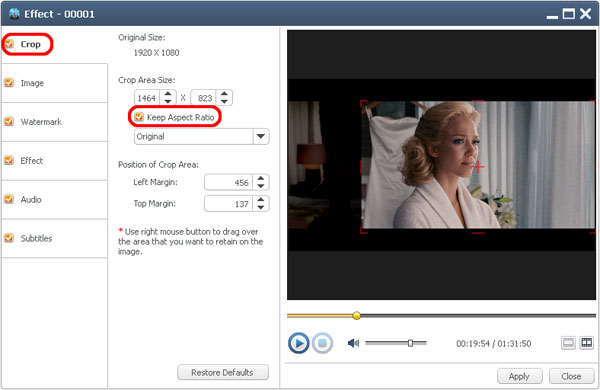Switch to single preview view icon
Screen dimensions: 600x390
568,343
